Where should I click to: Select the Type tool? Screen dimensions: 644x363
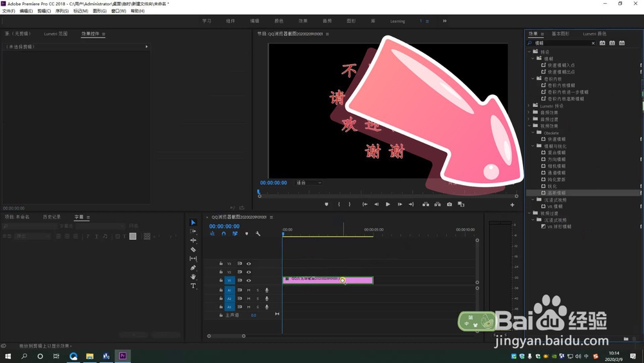coord(193,286)
